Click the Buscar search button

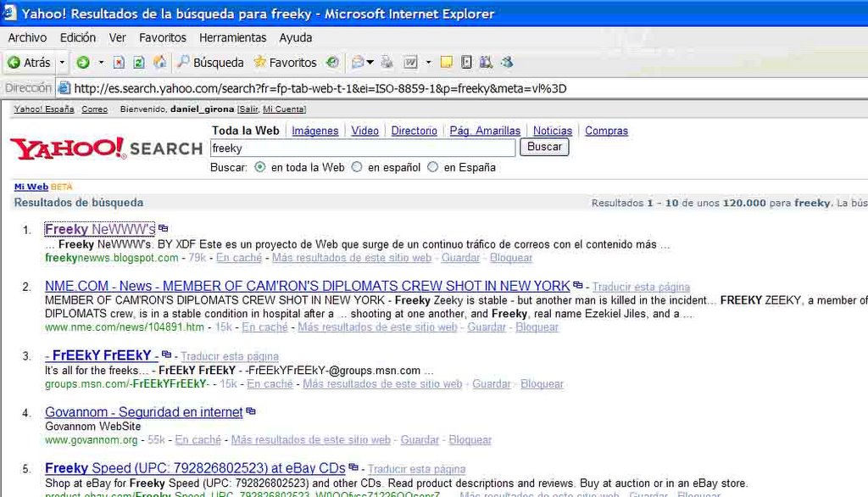[x=544, y=147]
